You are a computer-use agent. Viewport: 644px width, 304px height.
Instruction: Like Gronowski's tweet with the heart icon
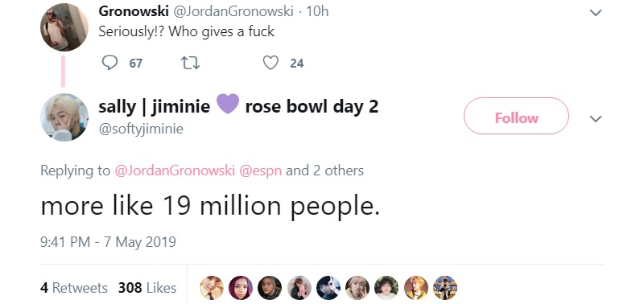tap(270, 63)
